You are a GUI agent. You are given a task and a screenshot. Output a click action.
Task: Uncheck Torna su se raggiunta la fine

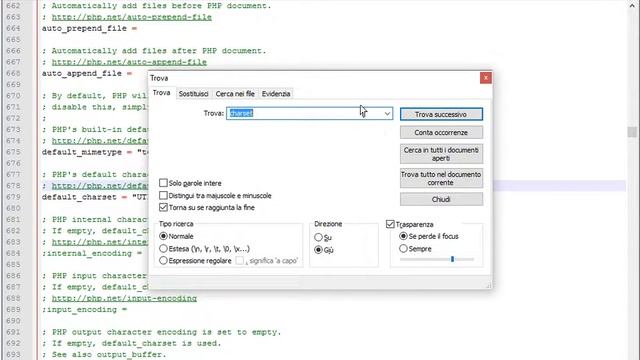tap(163, 207)
